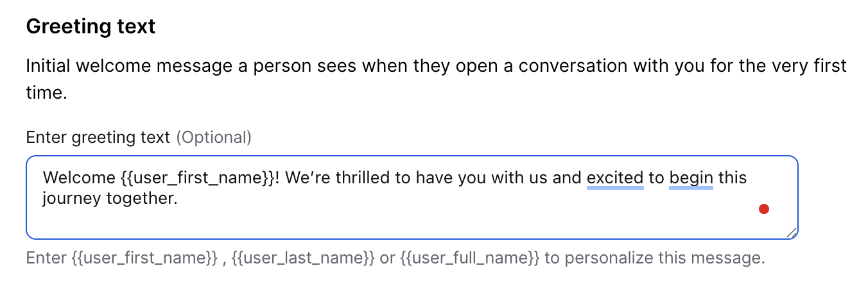Image resolution: width=868 pixels, height=291 pixels.
Task: Click the underlined word "begin"
Action: click(x=691, y=178)
